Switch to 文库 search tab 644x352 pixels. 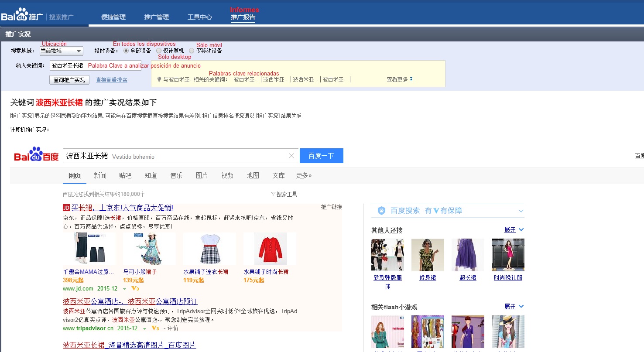coord(278,175)
